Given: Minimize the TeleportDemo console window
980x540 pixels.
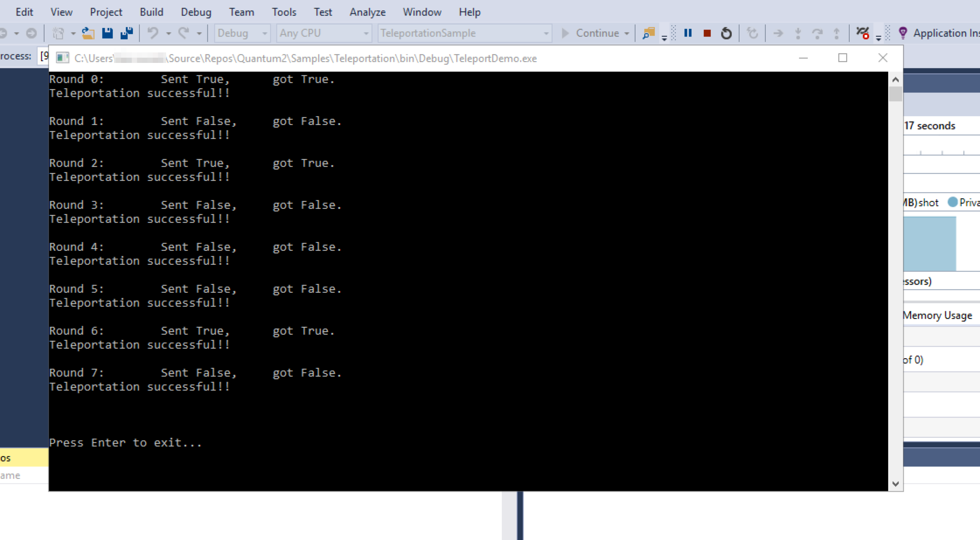Looking at the screenshot, I should (x=803, y=58).
